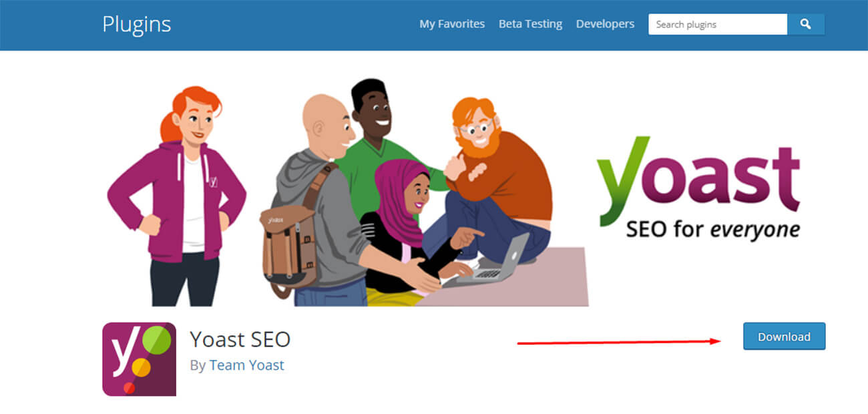
Task: Go to Beta Testing page
Action: pos(530,24)
